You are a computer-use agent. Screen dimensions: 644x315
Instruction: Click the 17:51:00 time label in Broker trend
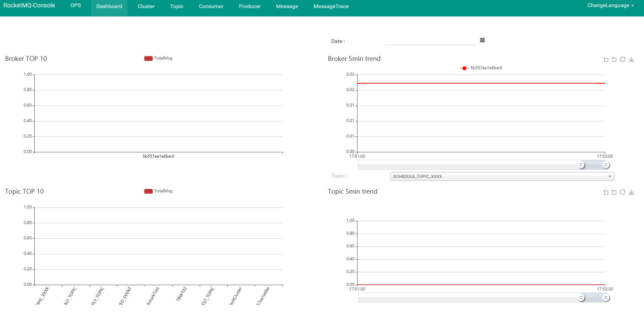coord(357,156)
